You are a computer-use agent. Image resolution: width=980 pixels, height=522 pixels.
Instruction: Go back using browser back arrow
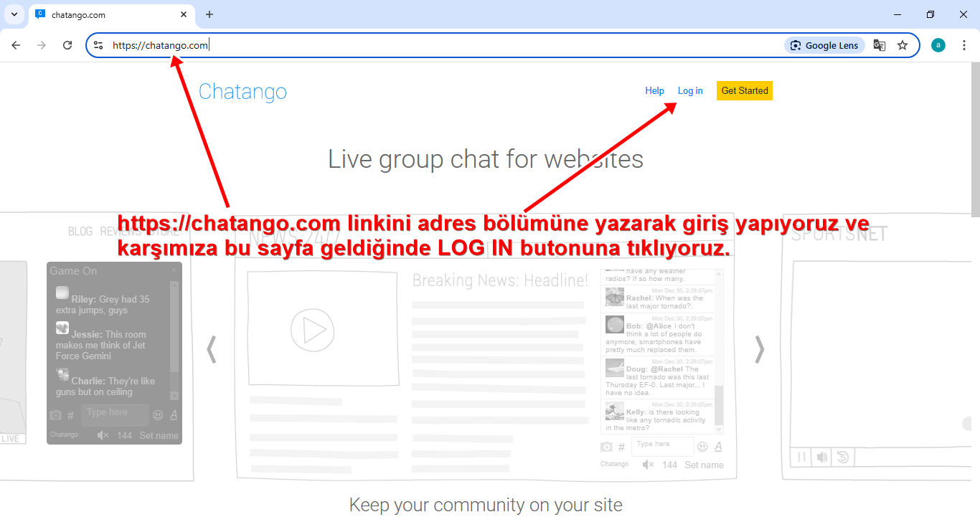click(x=16, y=45)
